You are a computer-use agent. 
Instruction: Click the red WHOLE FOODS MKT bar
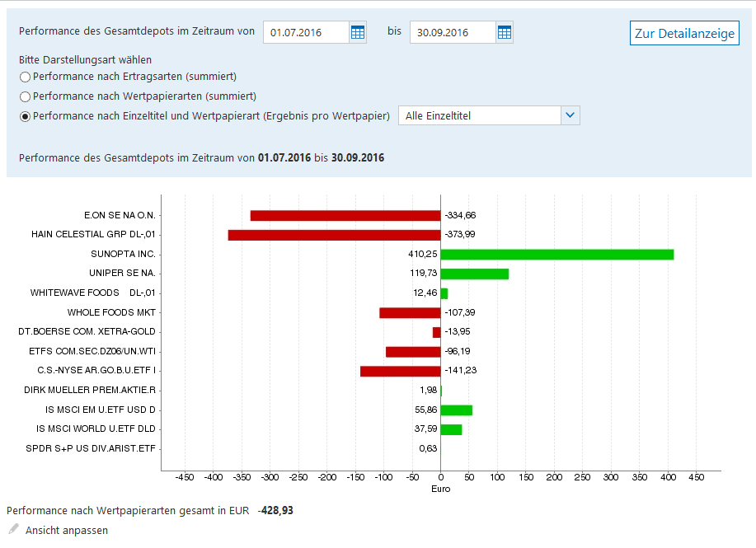[x=410, y=313]
